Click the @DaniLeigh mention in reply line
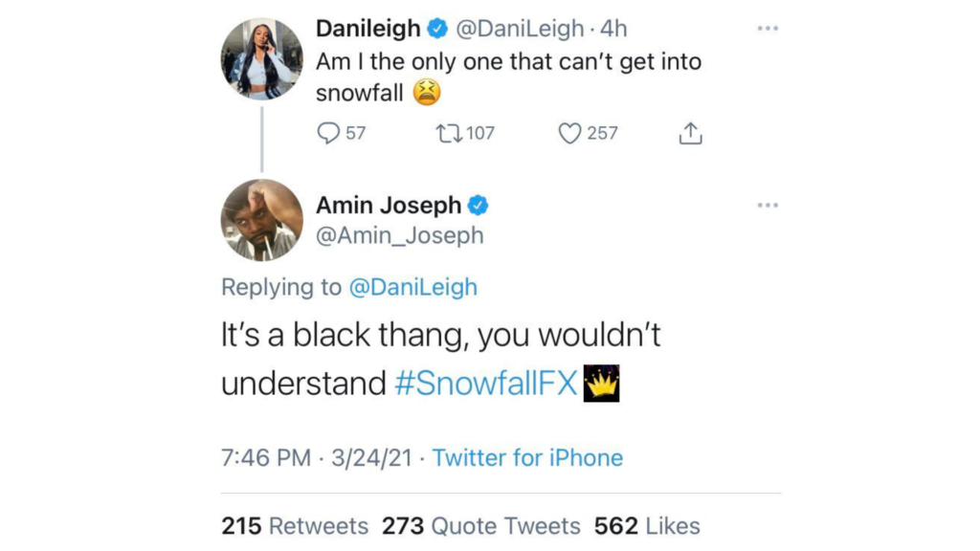 412,287
